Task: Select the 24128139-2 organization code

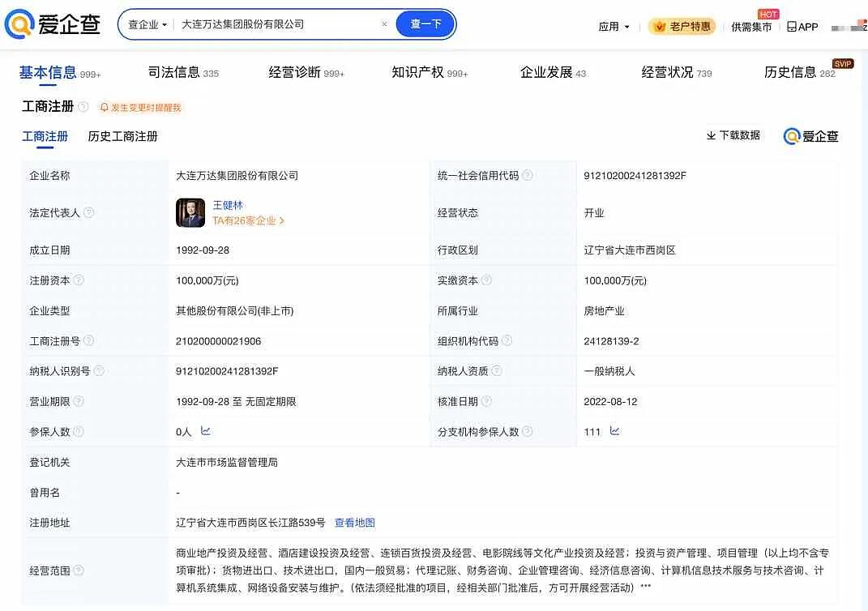Action: click(611, 341)
